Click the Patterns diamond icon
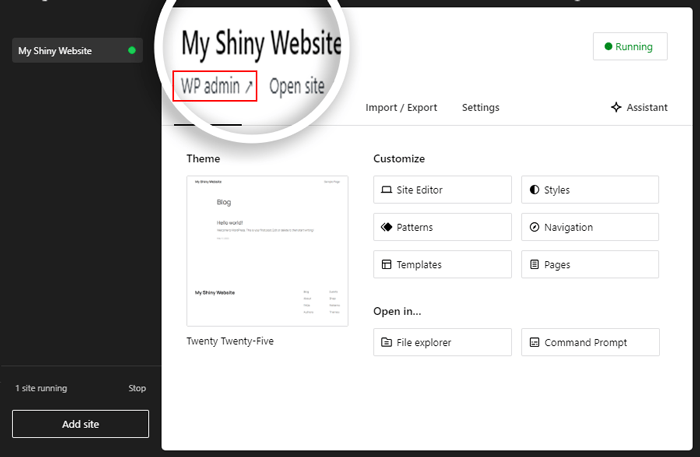700x457 pixels. (386, 227)
